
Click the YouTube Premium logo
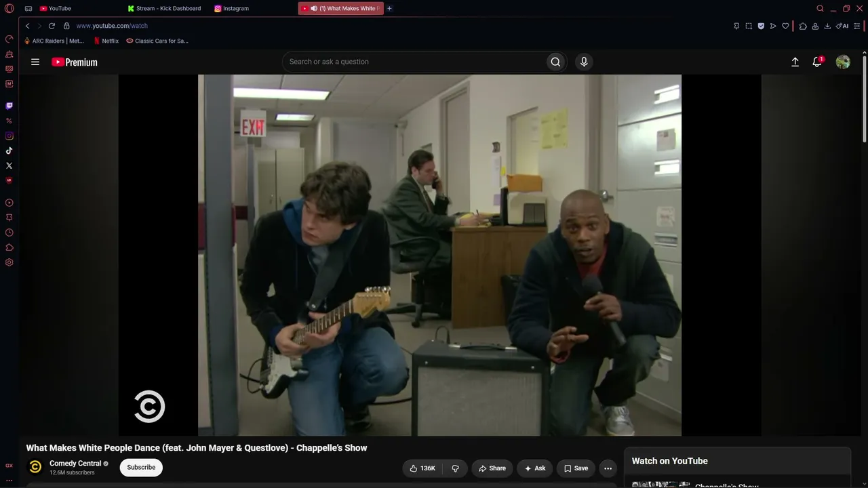tap(75, 62)
